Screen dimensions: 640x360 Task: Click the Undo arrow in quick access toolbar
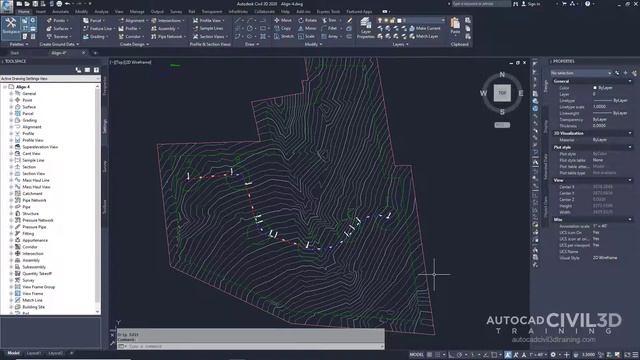pyautogui.click(x=68, y=4)
